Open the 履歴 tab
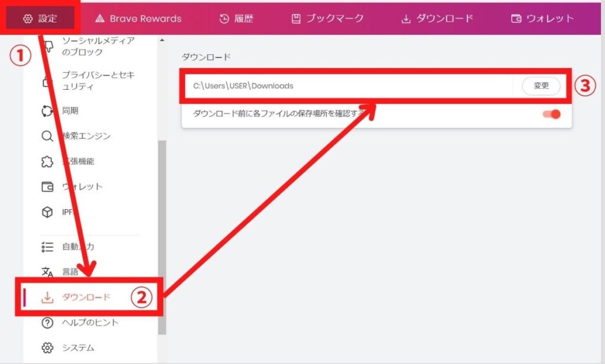 [x=236, y=18]
